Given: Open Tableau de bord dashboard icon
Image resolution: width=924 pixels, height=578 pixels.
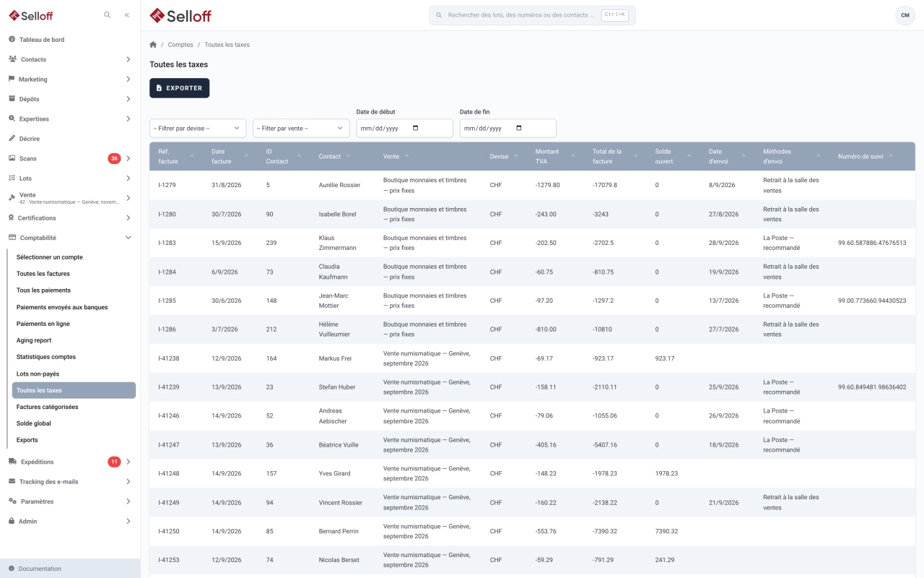Looking at the screenshot, I should pyautogui.click(x=12, y=40).
